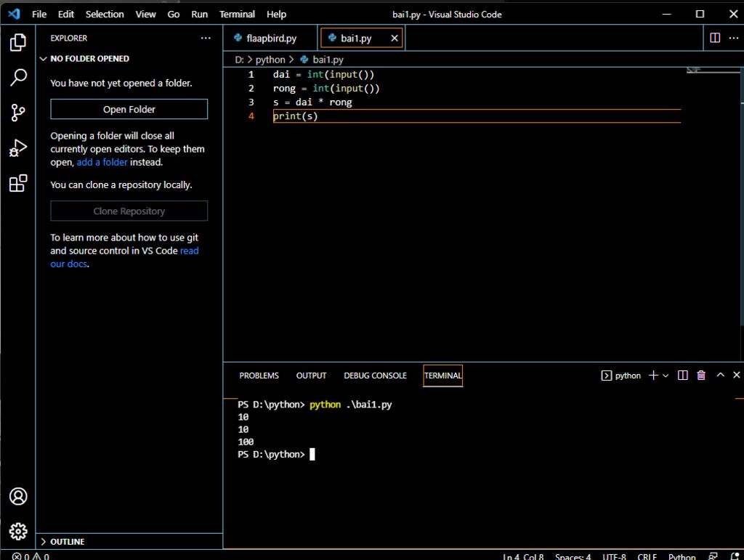The image size is (744, 560).
Task: Open the feedback icon in status bar
Action: click(x=713, y=556)
